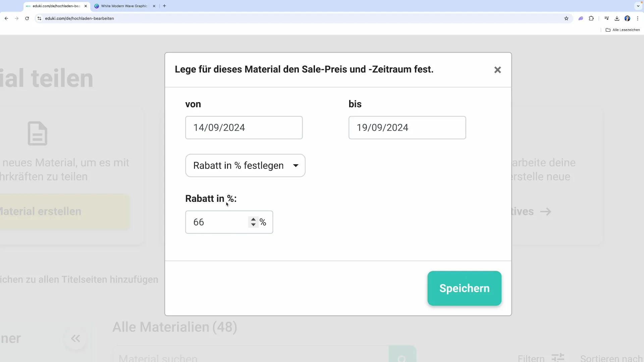Viewport: 644px width, 362px height.
Task: Increase discount with the up stepper arrow
Action: point(253,219)
